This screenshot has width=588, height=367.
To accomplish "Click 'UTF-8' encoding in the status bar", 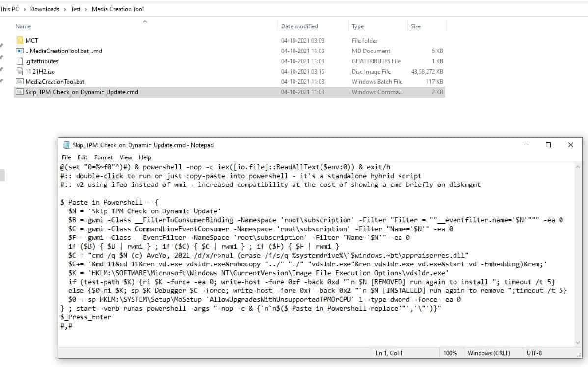I will (534, 353).
